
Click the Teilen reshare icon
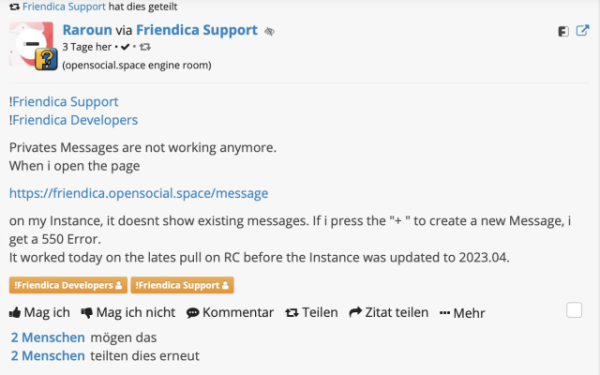coord(292,313)
